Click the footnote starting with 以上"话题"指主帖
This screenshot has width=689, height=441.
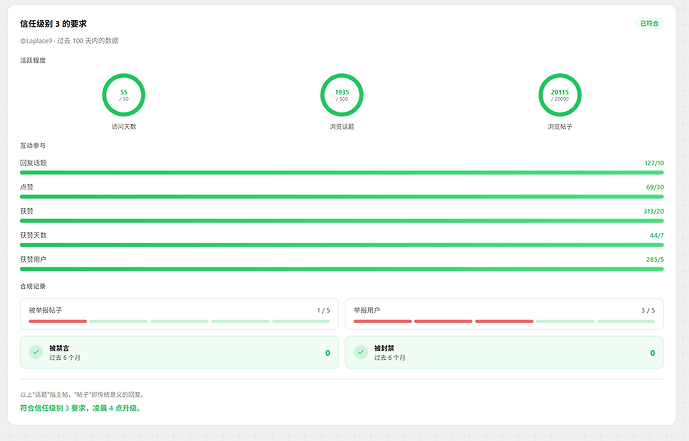pos(83,394)
